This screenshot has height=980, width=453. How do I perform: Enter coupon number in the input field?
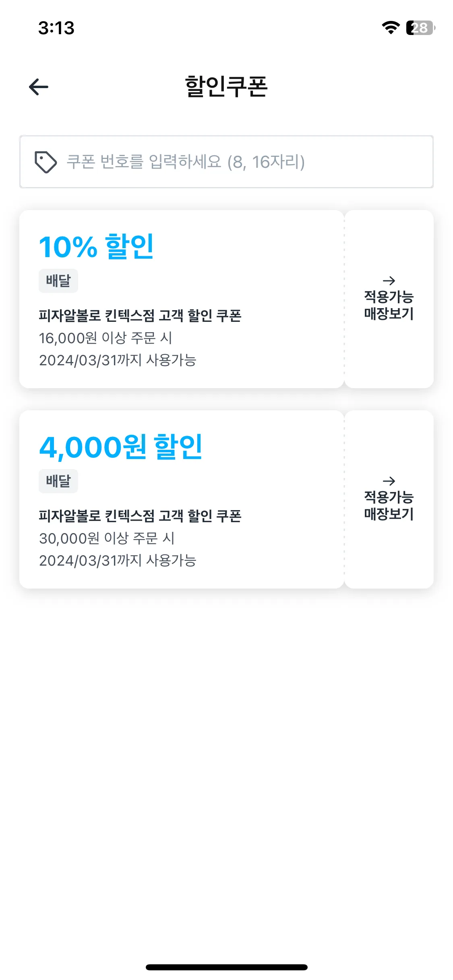tap(242, 162)
